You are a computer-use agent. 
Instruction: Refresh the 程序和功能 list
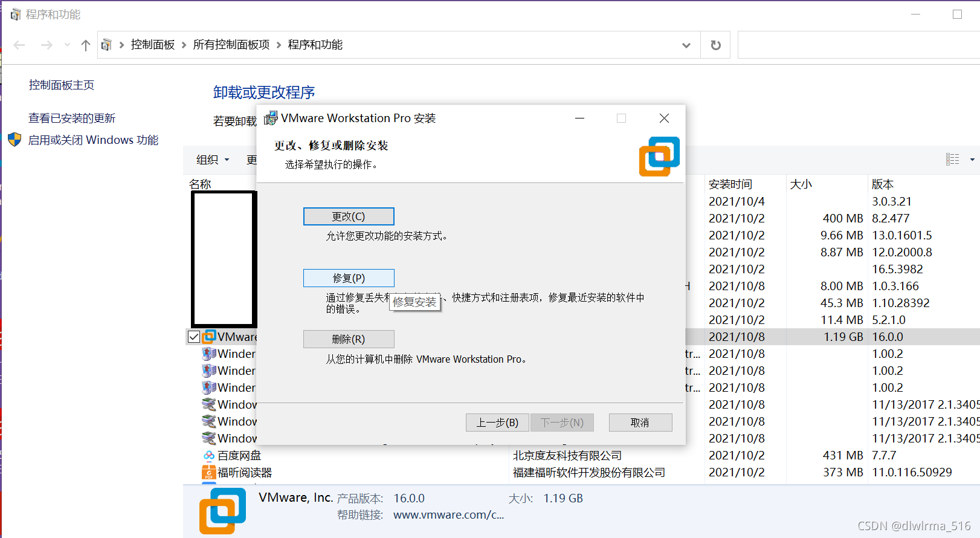click(x=715, y=45)
